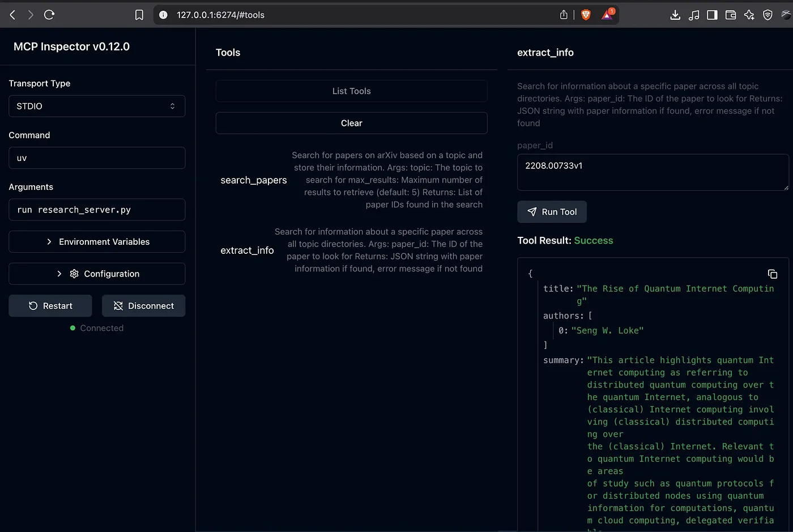Click the share icon beside the address bar

point(563,15)
